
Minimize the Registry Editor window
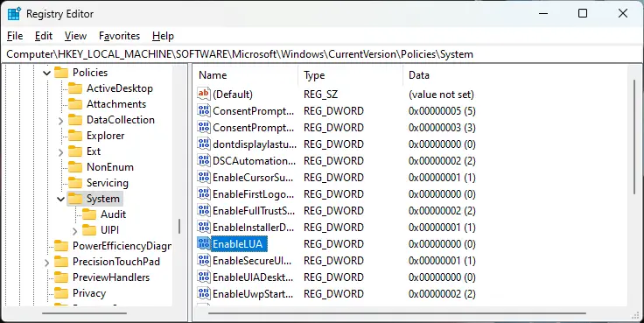click(x=543, y=13)
